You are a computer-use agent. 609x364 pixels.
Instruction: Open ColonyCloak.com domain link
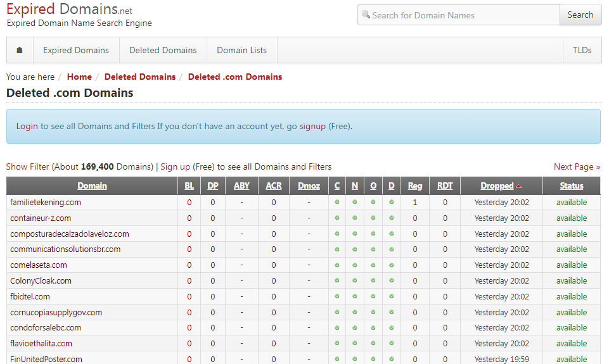[41, 280]
